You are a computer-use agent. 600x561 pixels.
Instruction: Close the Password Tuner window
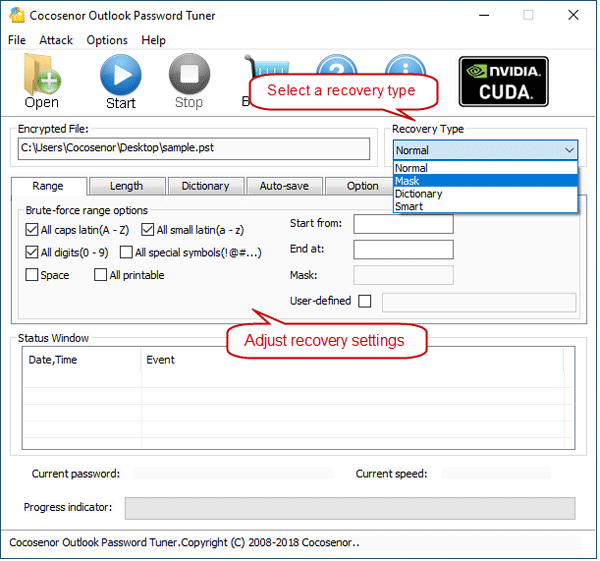574,15
